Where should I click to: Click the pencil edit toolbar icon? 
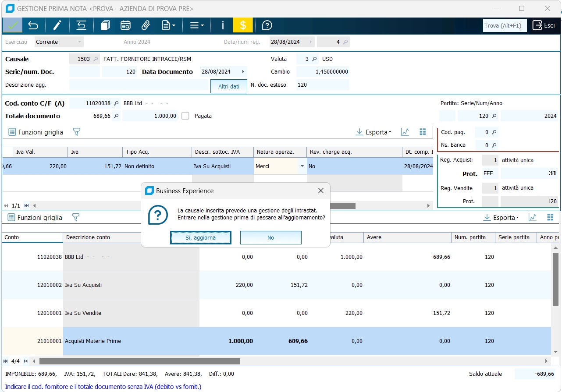tap(57, 25)
